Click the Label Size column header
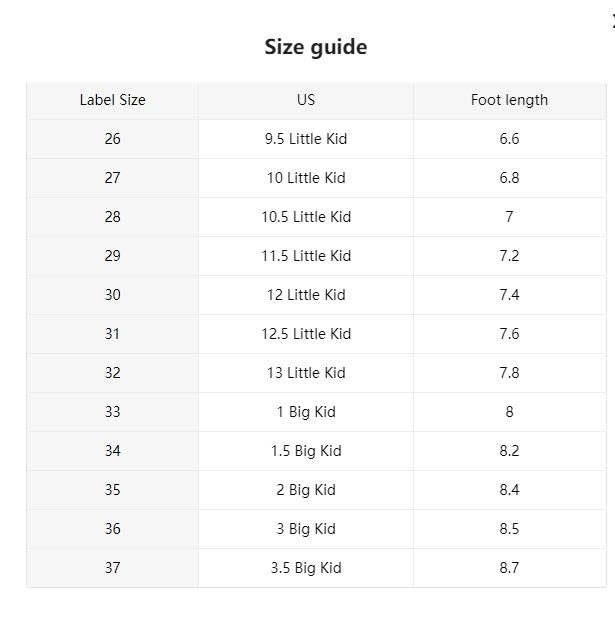The width and height of the screenshot is (615, 618). click(112, 100)
